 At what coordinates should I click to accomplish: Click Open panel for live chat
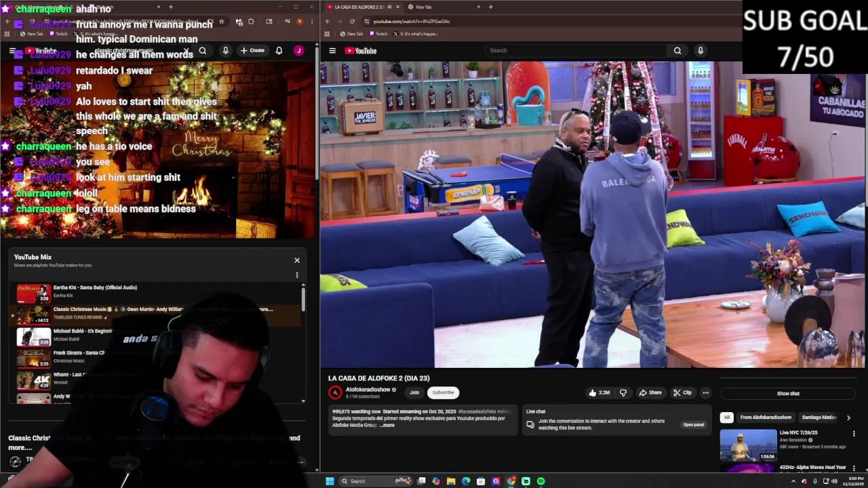[693, 425]
